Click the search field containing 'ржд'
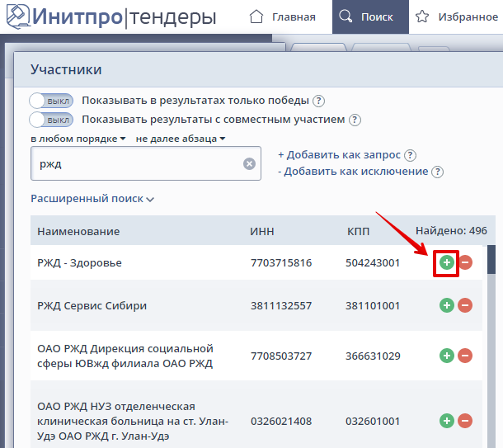Screen dimensions: 503x448 click(x=146, y=163)
